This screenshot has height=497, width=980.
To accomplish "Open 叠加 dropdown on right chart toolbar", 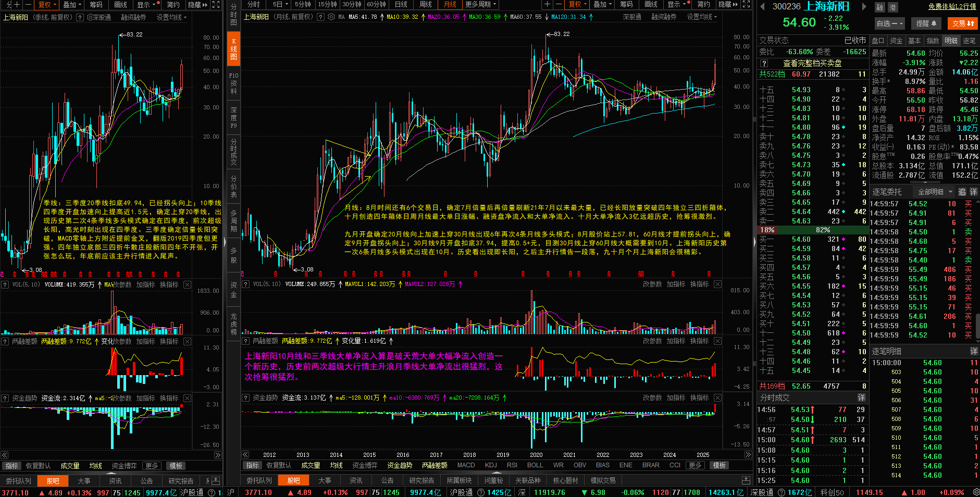I will [603, 4].
